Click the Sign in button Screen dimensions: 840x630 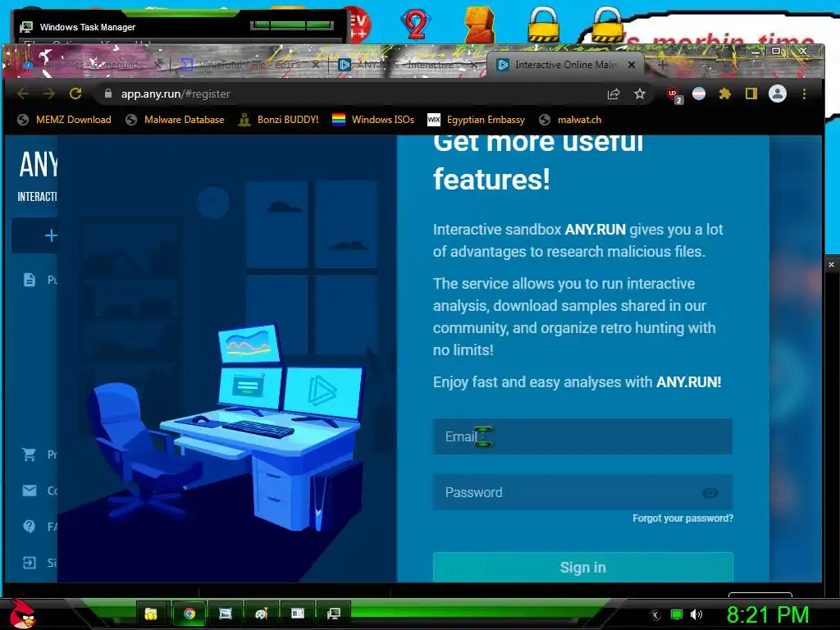point(582,567)
